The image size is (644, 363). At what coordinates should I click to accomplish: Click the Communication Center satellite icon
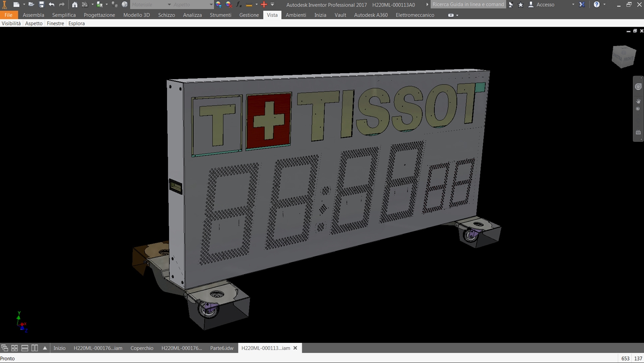click(511, 4)
